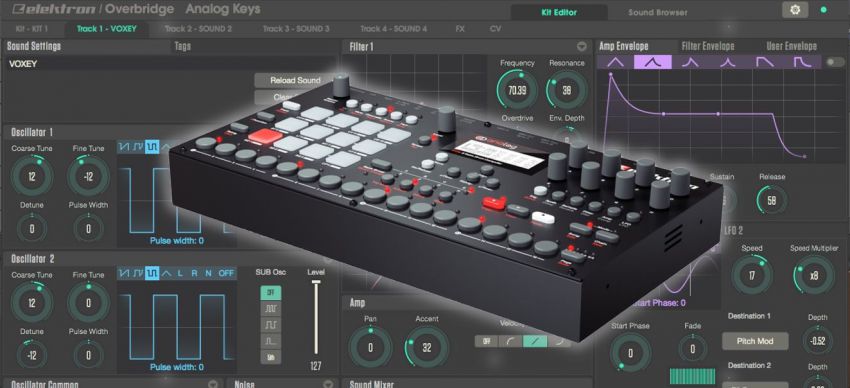The image size is (850, 388).
Task: Choose R input for Oscillator 2
Action: pyautogui.click(x=194, y=273)
